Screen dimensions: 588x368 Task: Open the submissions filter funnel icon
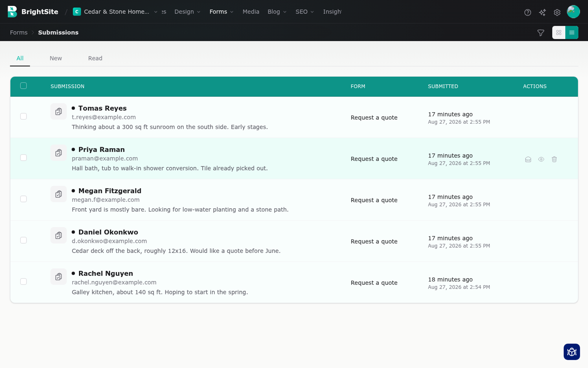coord(541,33)
